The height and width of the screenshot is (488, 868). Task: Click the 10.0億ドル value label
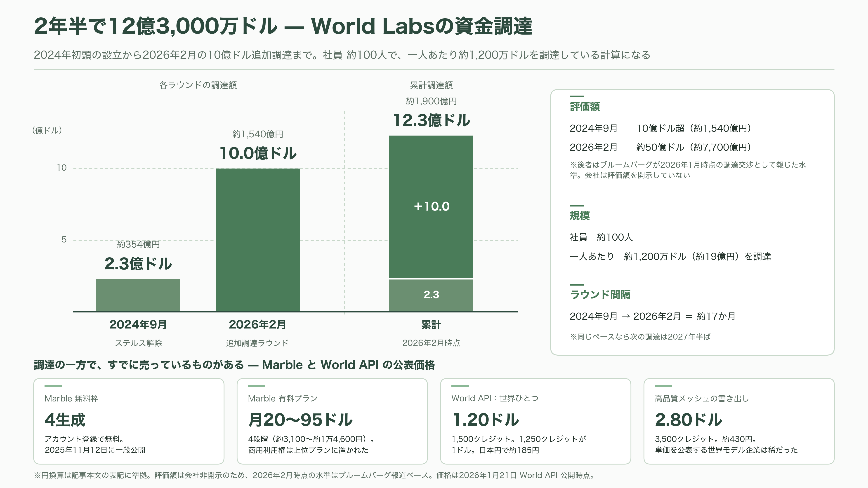(x=258, y=153)
